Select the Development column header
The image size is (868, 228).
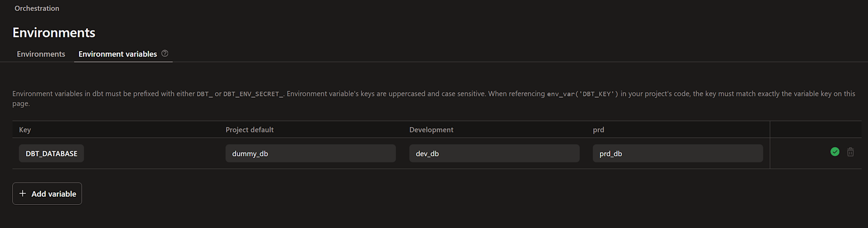(431, 129)
